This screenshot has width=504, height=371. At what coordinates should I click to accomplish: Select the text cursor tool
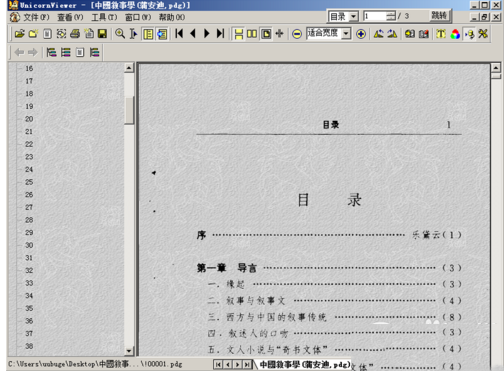(x=133, y=34)
